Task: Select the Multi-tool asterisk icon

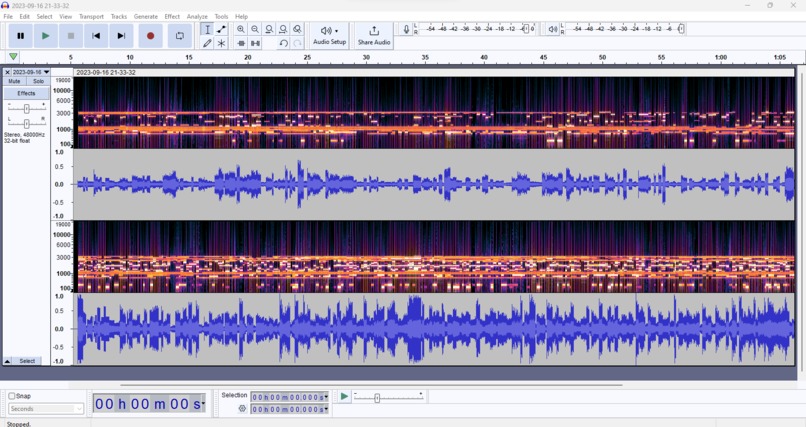Action: pyautogui.click(x=222, y=43)
